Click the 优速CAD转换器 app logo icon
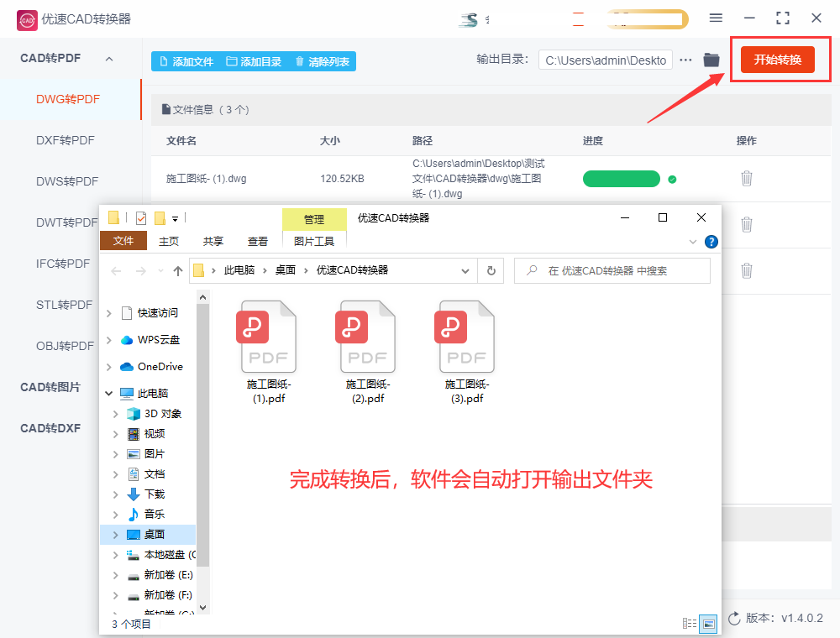 (27, 20)
